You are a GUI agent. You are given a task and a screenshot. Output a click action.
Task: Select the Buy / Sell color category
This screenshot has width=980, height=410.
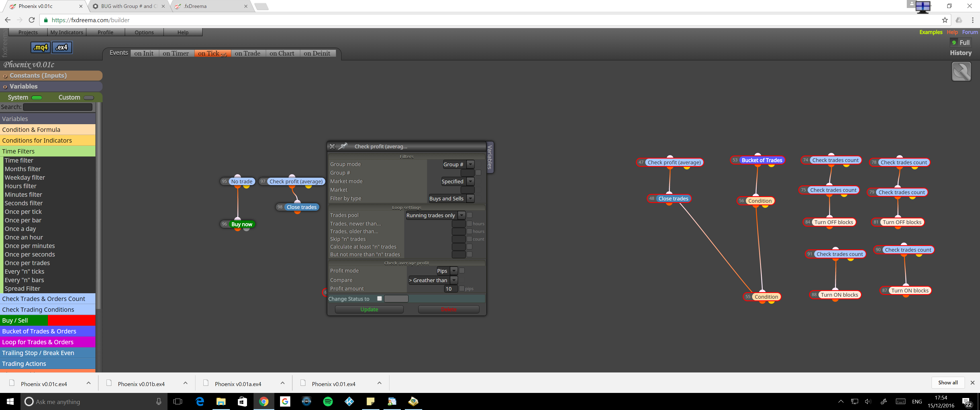pyautogui.click(x=48, y=320)
